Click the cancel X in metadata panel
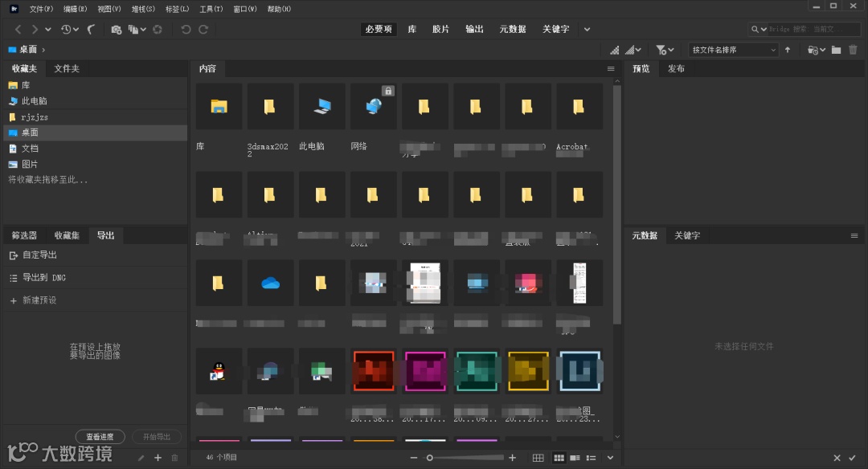This screenshot has height=469, width=868. point(837,458)
